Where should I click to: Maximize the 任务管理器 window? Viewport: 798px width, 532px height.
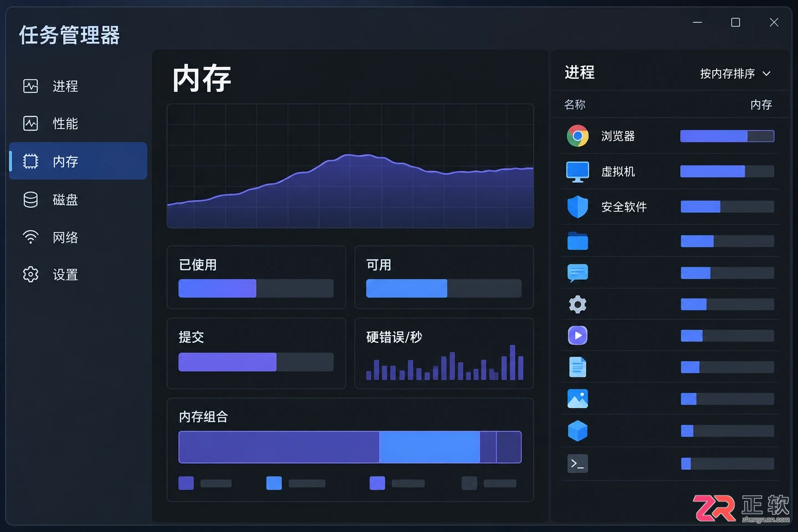(x=735, y=22)
